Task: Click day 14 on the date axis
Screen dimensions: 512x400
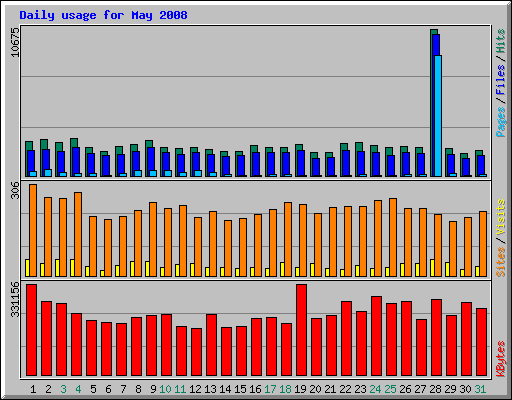Action: tap(225, 389)
